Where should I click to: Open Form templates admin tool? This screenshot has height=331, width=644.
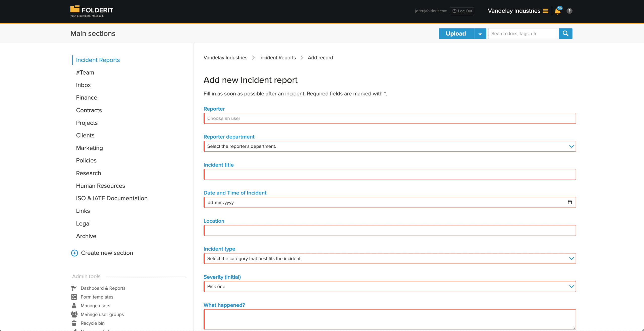97,297
